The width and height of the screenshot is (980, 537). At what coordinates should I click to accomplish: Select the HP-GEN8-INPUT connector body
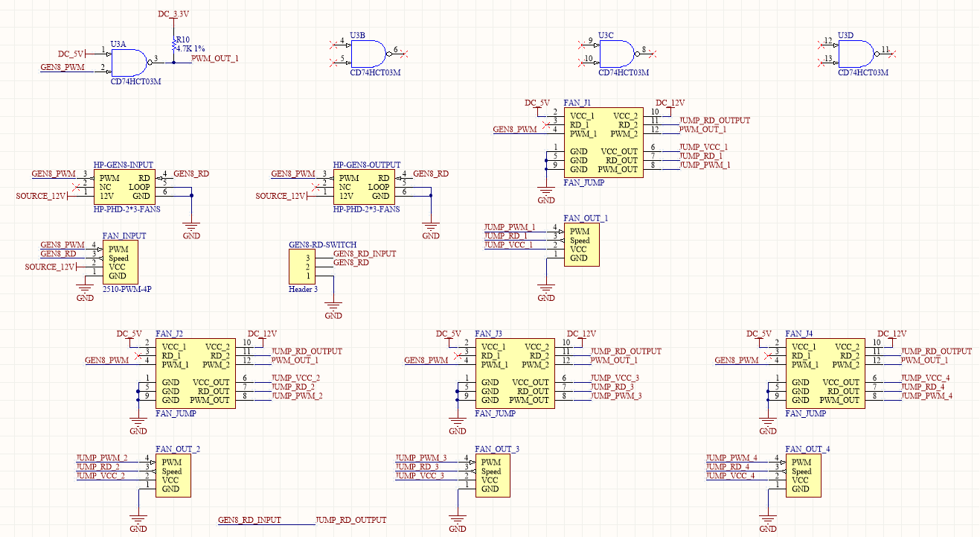pyautogui.click(x=124, y=187)
